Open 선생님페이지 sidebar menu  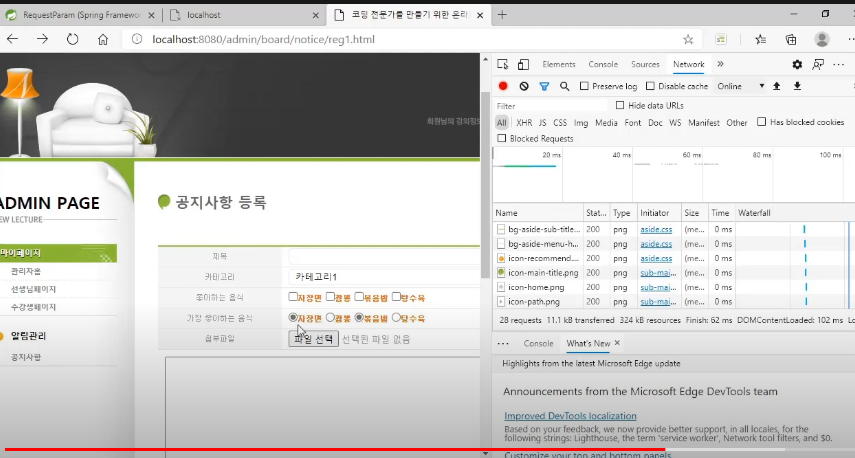click(x=33, y=289)
